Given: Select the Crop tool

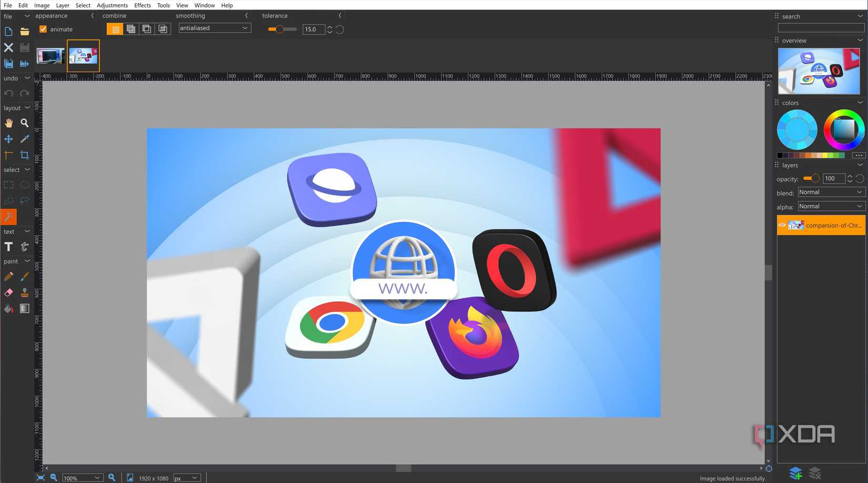Looking at the screenshot, I should (x=24, y=155).
